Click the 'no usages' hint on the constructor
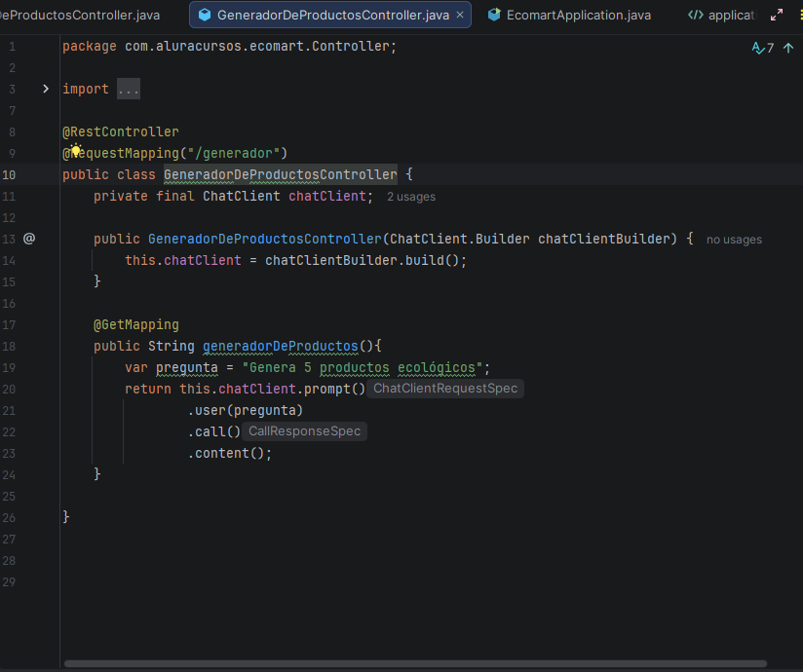 (x=734, y=240)
